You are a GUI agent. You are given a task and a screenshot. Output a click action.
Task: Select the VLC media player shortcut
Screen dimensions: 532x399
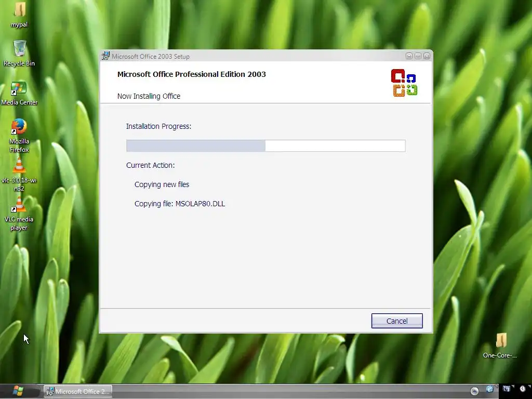point(19,214)
